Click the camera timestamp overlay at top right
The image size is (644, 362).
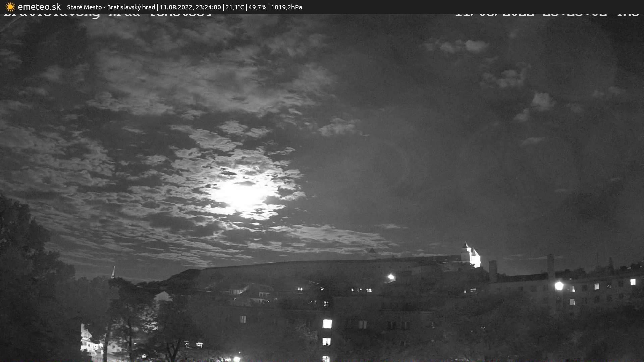pos(547,15)
